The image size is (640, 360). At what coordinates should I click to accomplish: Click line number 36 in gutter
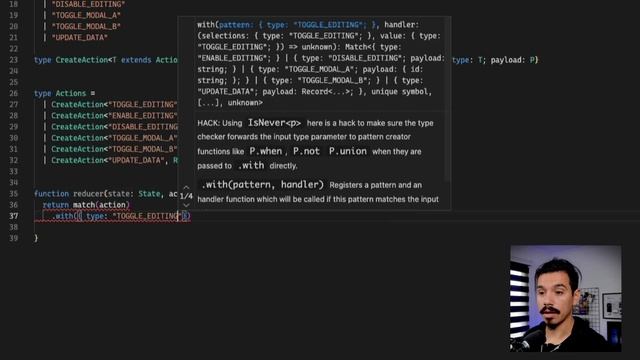pyautogui.click(x=14, y=205)
